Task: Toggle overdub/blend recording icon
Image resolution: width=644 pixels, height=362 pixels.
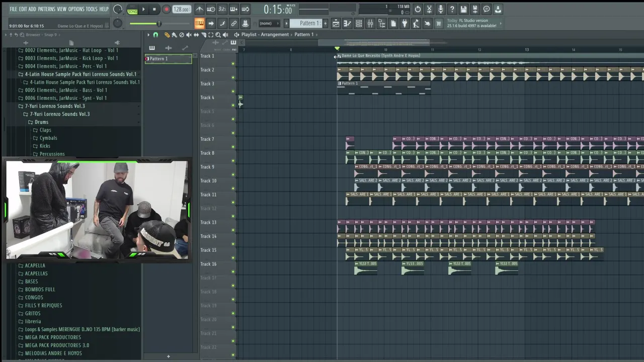Action: (234, 9)
